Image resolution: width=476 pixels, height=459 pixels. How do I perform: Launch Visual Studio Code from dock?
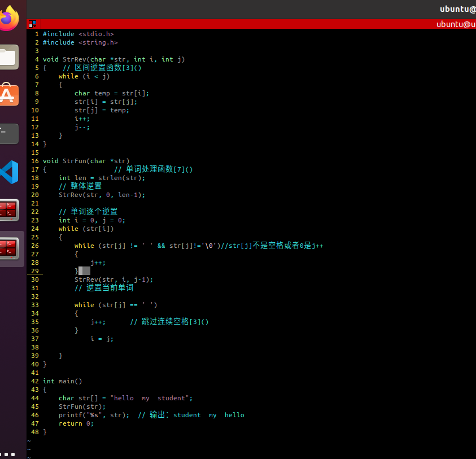(x=9, y=172)
